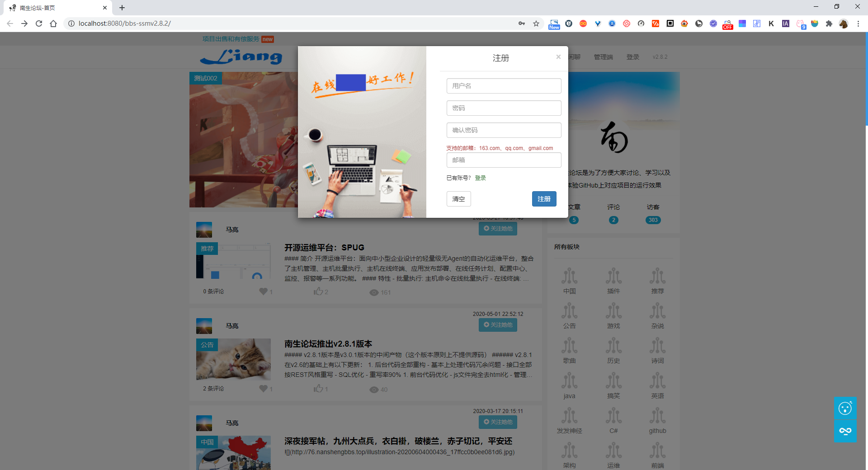Close the 注册 registration dialog
The height and width of the screenshot is (470, 868).
tap(558, 57)
